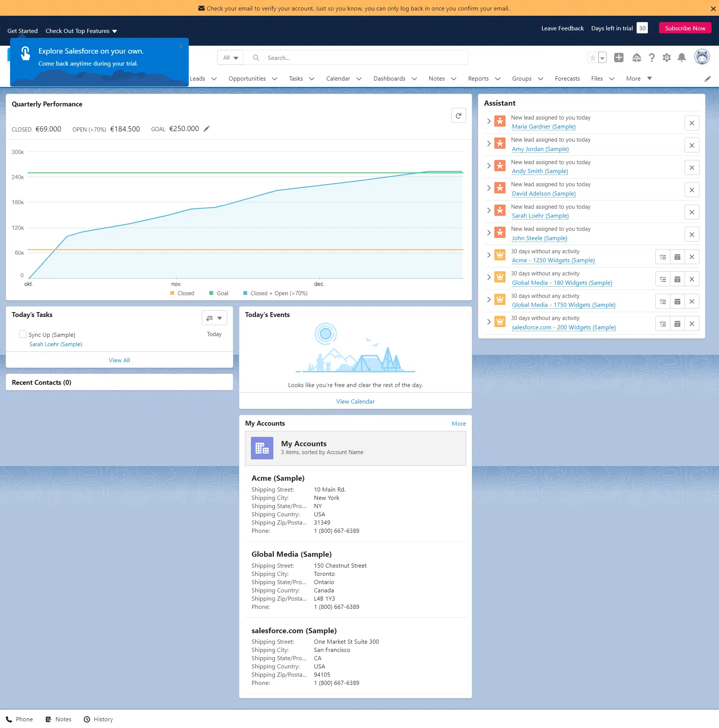Screen dimensions: 719x728
Task: Dismiss the Andy Smith lead notification
Action: [x=692, y=168]
